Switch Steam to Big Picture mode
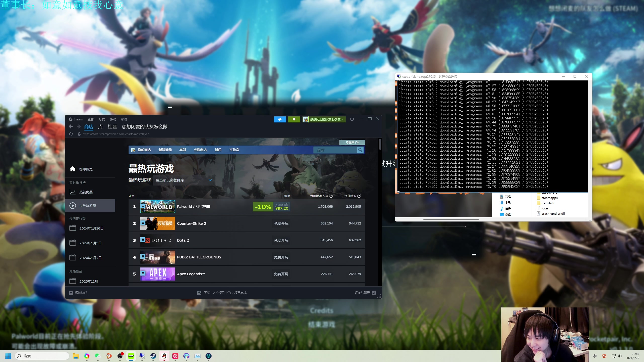 click(x=352, y=119)
